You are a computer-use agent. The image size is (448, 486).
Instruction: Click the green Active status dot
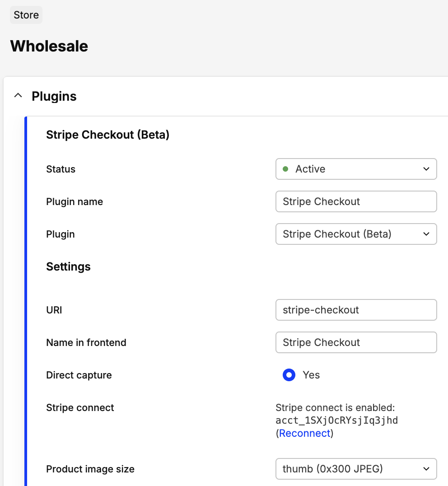tap(285, 169)
